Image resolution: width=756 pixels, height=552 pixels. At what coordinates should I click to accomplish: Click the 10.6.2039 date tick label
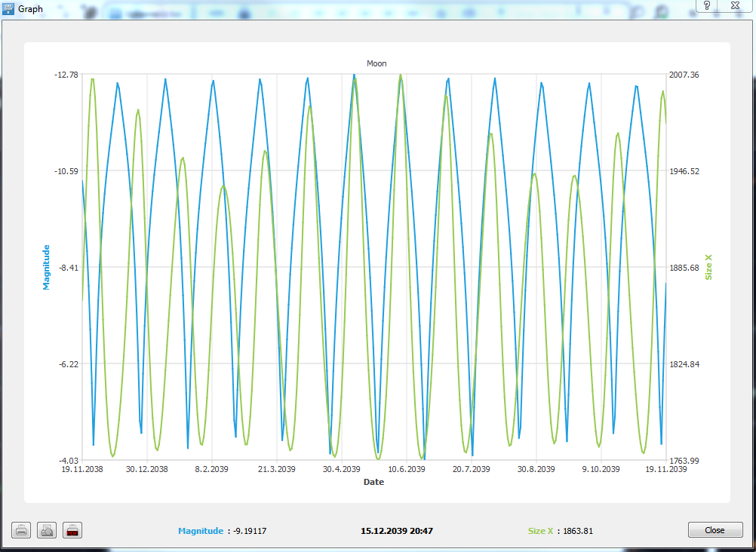click(407, 470)
